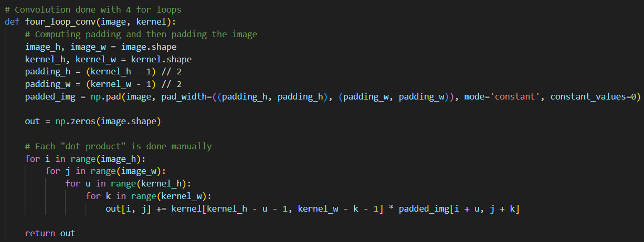Click the four_loop_conv function name
644x242 pixels.
[x=60, y=21]
